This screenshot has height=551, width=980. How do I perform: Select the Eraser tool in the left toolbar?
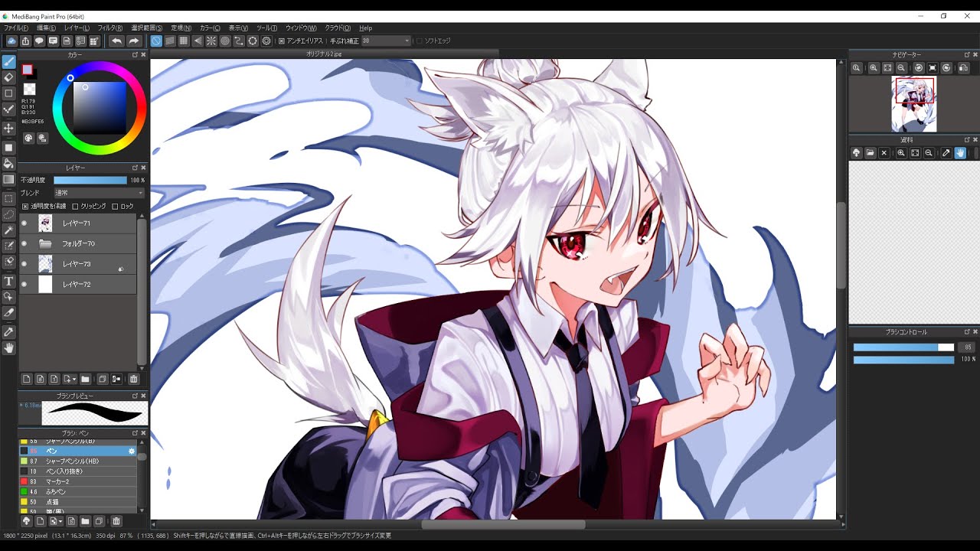coord(9,77)
